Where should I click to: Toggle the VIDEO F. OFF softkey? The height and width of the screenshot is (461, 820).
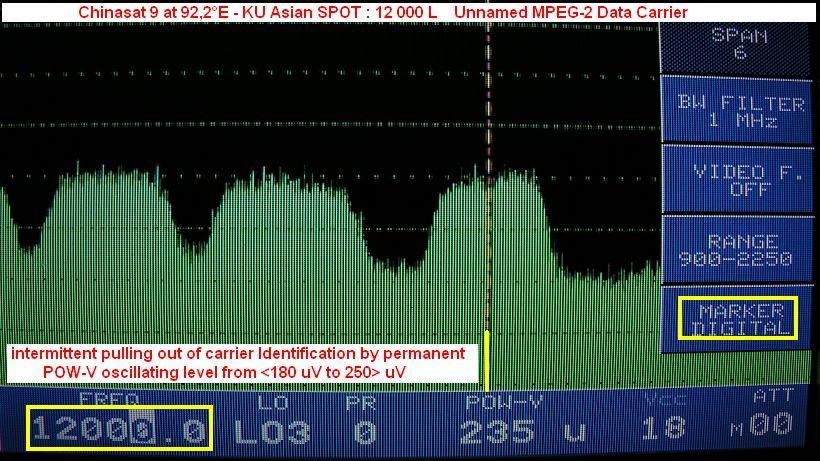click(x=740, y=180)
